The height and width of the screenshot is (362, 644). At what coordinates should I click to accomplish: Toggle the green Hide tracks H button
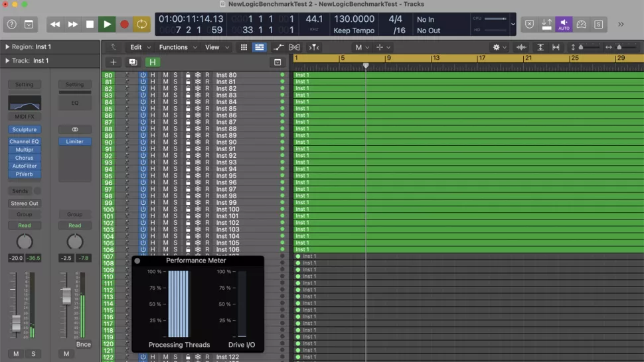pos(153,62)
